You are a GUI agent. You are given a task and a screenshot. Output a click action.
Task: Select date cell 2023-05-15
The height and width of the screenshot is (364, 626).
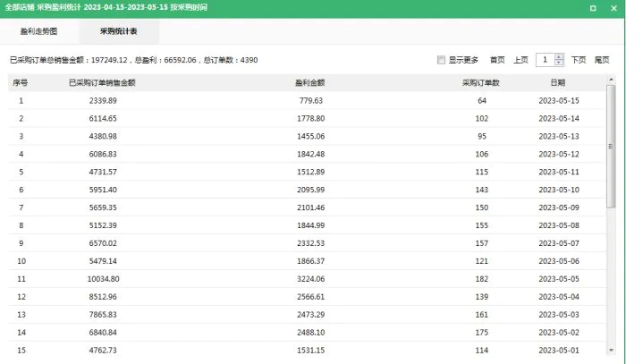(559, 100)
